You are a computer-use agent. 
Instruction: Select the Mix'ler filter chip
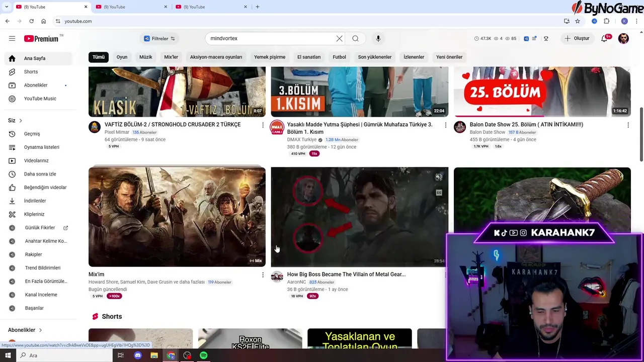coord(171,57)
